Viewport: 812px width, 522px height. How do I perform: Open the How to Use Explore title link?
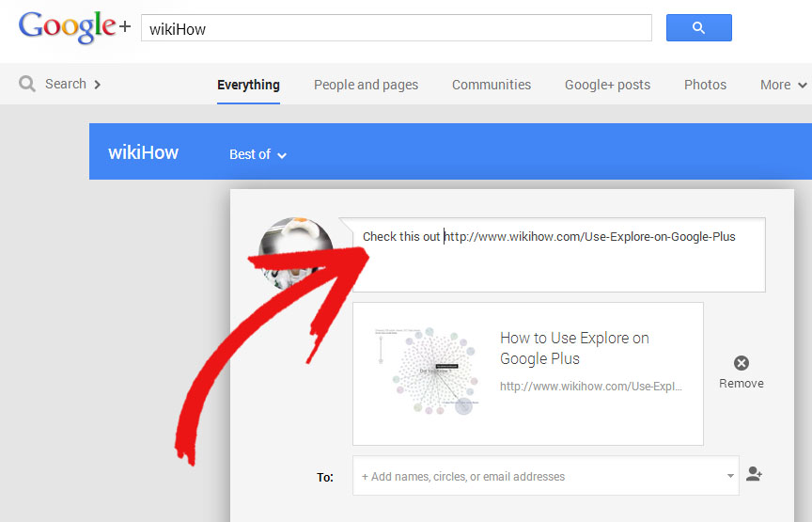pyautogui.click(x=574, y=348)
